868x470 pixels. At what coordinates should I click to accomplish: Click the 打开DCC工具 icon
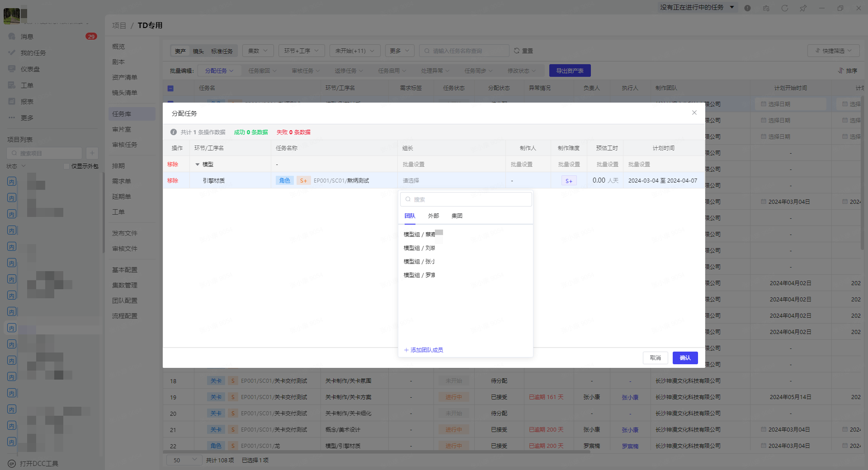[x=12, y=464]
